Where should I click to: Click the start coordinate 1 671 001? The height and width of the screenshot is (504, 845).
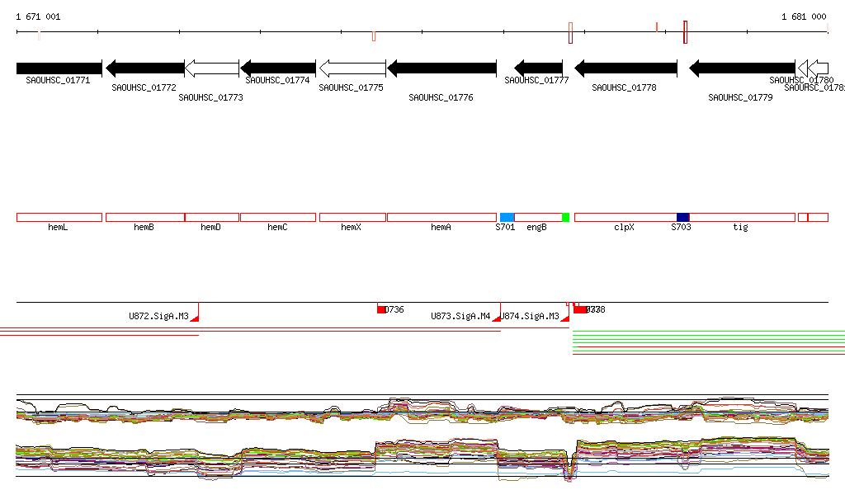(x=38, y=16)
